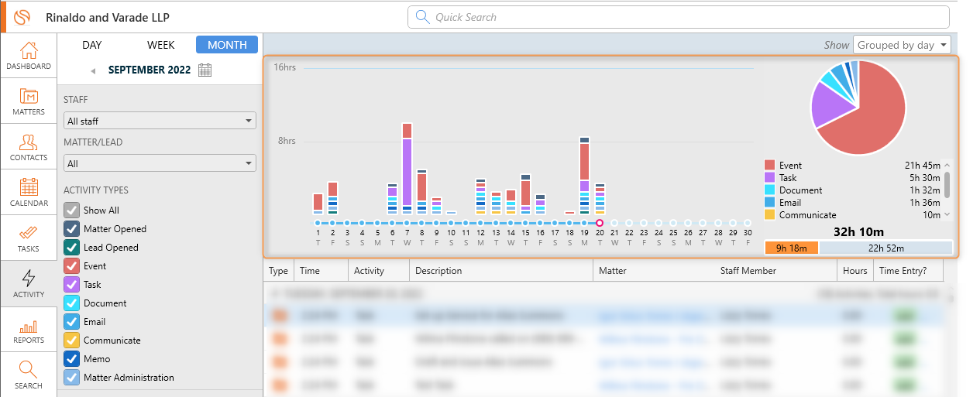Toggle the Show All checkbox
This screenshot has height=397, width=980.
[71, 210]
